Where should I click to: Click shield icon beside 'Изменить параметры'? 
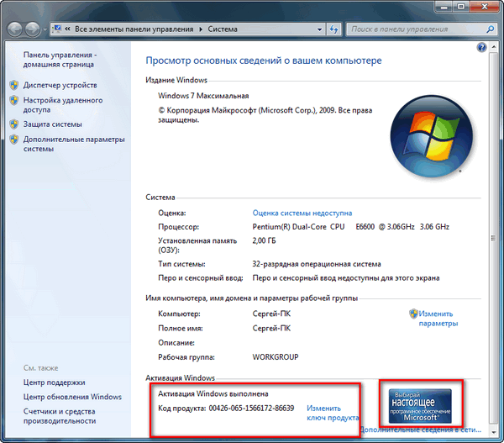coord(413,314)
